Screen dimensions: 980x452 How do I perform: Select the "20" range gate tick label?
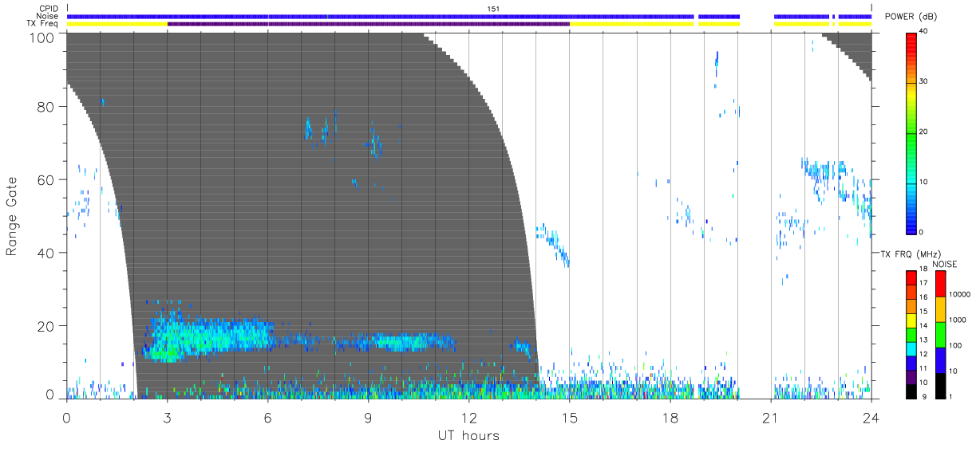tap(45, 326)
